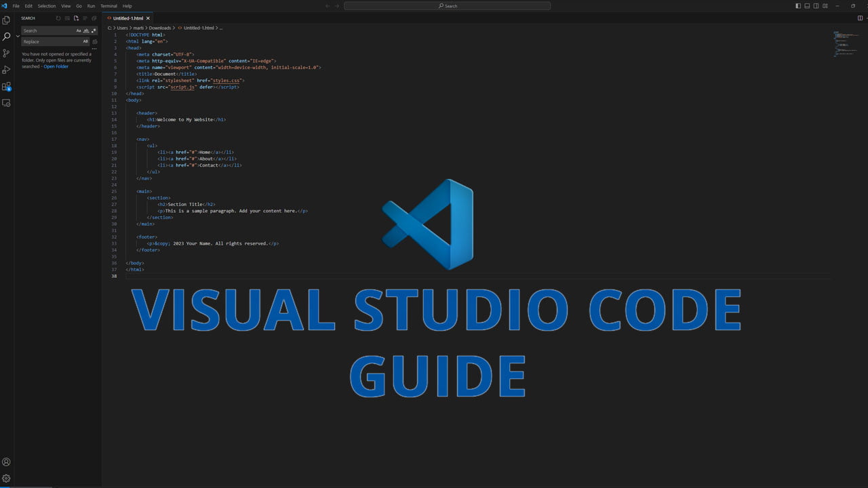Open the Extensions view
The width and height of the screenshot is (868, 488).
coord(6,86)
